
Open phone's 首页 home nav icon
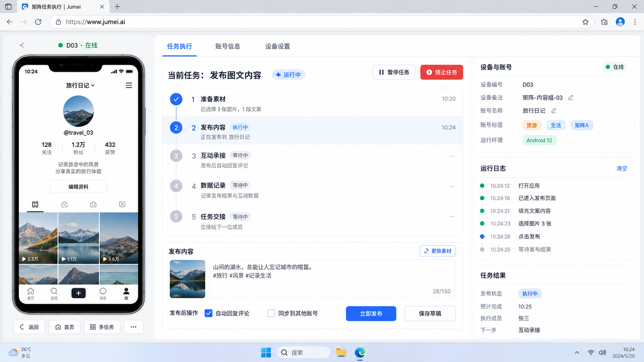30,294
